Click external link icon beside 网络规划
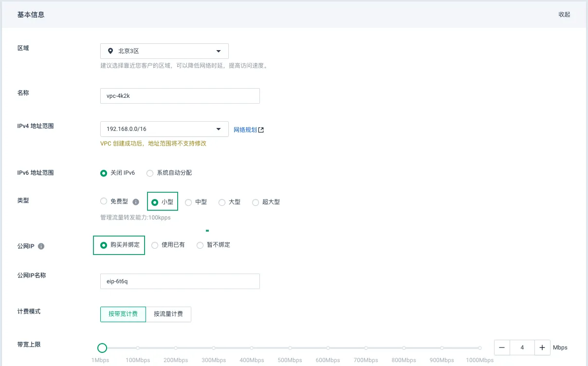Viewport: 588px width, 366px height. click(261, 130)
